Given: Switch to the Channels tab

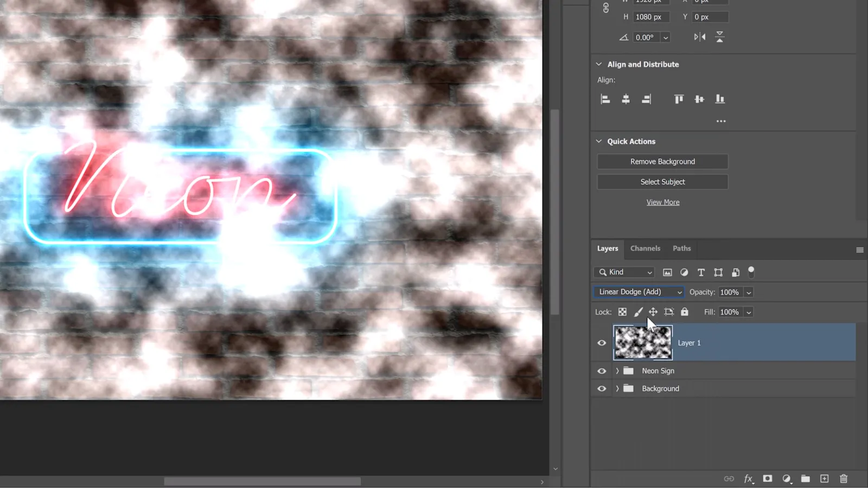Looking at the screenshot, I should 645,248.
